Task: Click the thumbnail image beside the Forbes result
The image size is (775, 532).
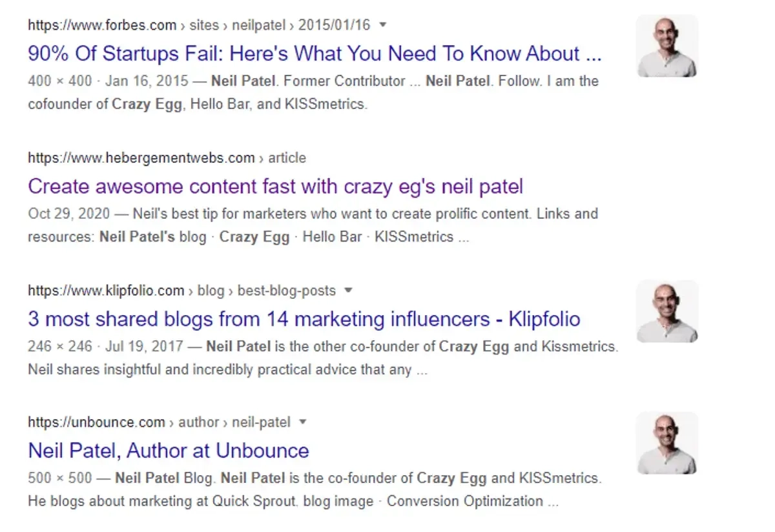Action: coord(667,46)
